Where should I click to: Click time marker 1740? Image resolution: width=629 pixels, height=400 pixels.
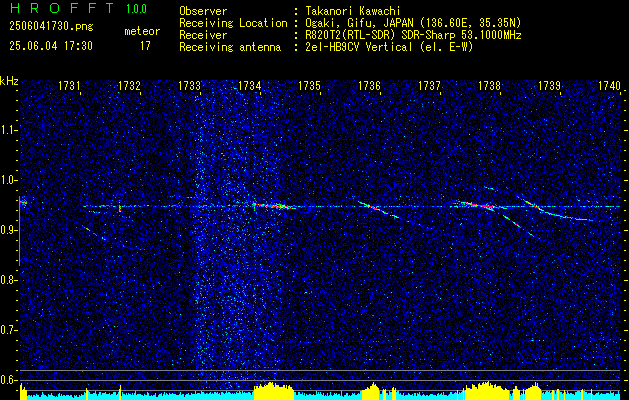(609, 85)
